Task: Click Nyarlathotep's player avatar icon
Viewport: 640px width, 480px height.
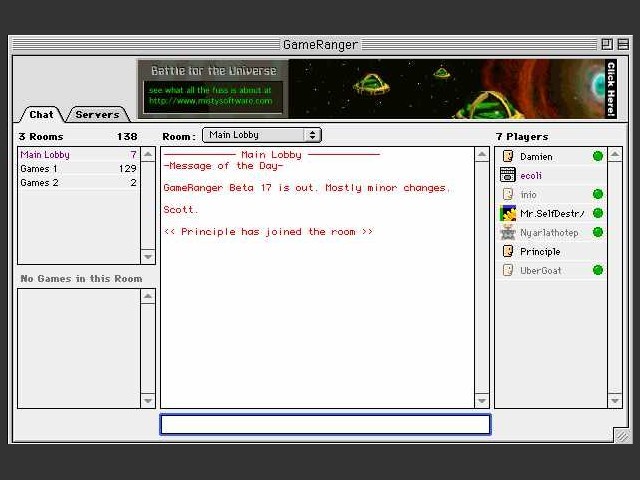Action: click(x=508, y=232)
